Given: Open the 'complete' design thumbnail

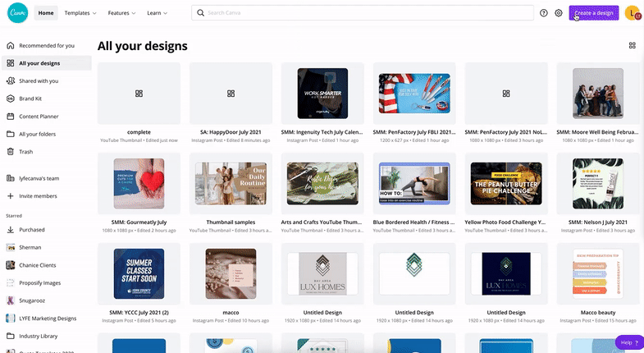Looking at the screenshot, I should pos(139,94).
